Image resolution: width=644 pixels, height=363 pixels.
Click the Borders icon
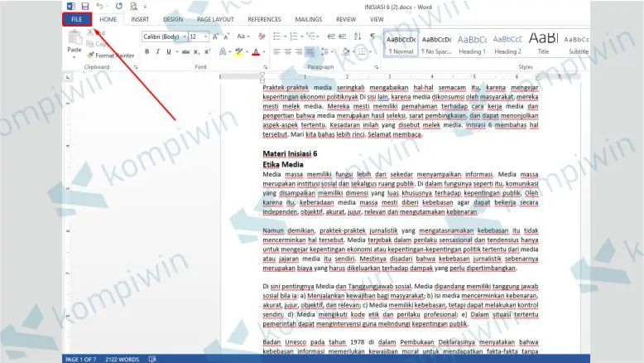point(362,52)
